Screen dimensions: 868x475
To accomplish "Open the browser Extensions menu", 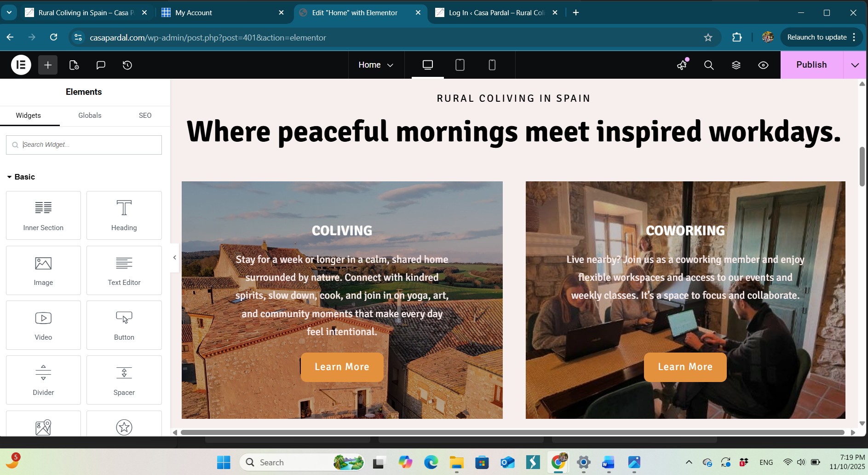I will [737, 37].
